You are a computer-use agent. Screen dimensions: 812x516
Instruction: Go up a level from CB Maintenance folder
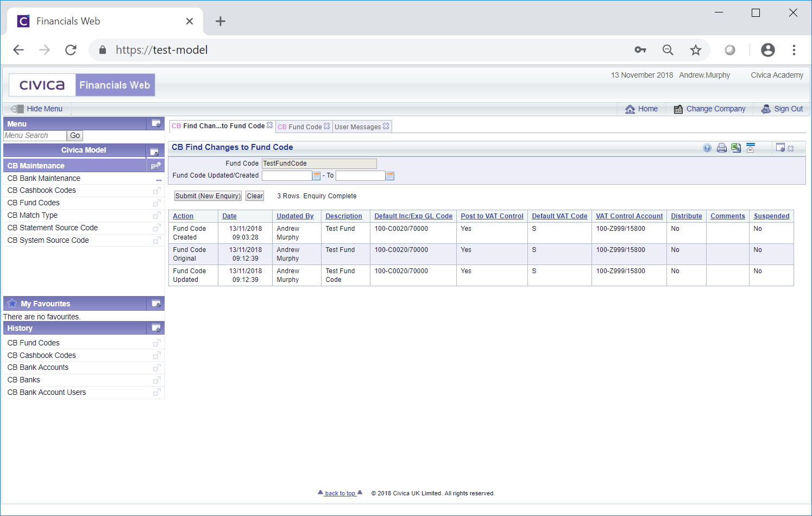[156, 166]
